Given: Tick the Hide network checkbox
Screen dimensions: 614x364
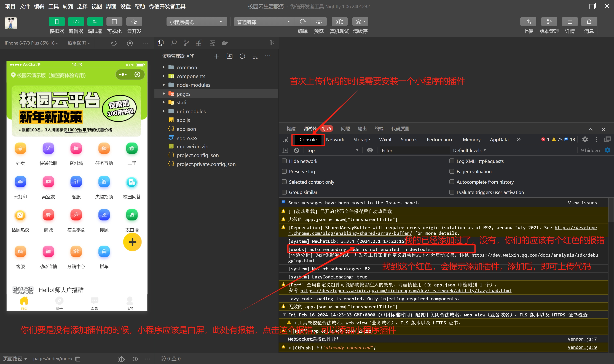Looking at the screenshot, I should click(284, 161).
